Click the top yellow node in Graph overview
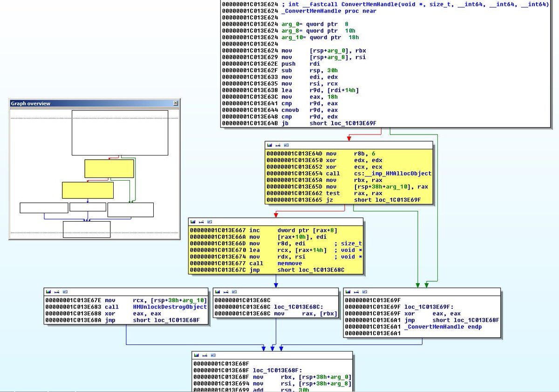Image resolution: width=559 pixels, height=392 pixels. [109, 169]
